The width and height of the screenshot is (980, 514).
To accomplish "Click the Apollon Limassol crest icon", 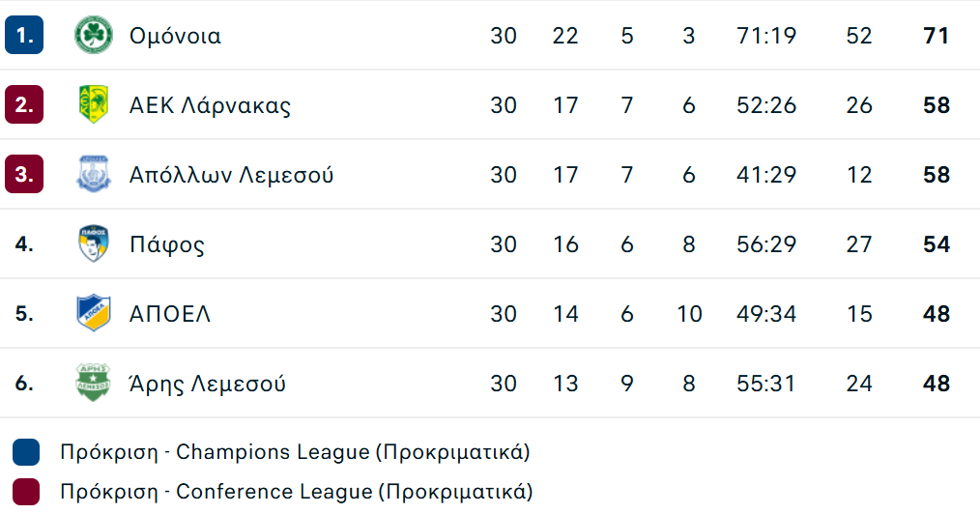I will click(x=94, y=175).
